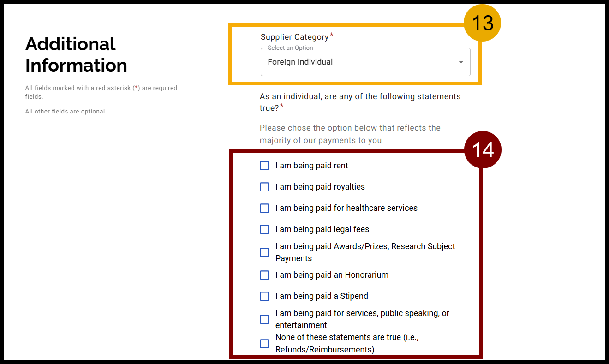609x364 pixels.
Task: Select "I am being paid royalties"
Action: pos(264,186)
